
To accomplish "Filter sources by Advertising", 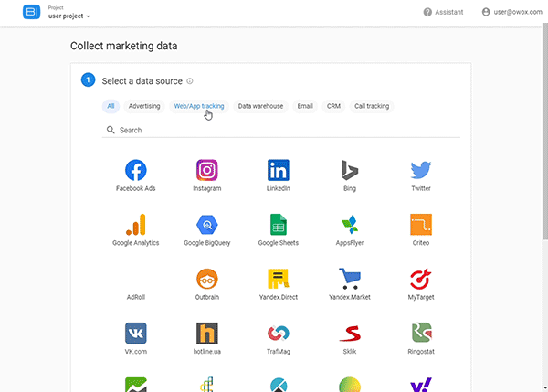I will click(x=144, y=106).
